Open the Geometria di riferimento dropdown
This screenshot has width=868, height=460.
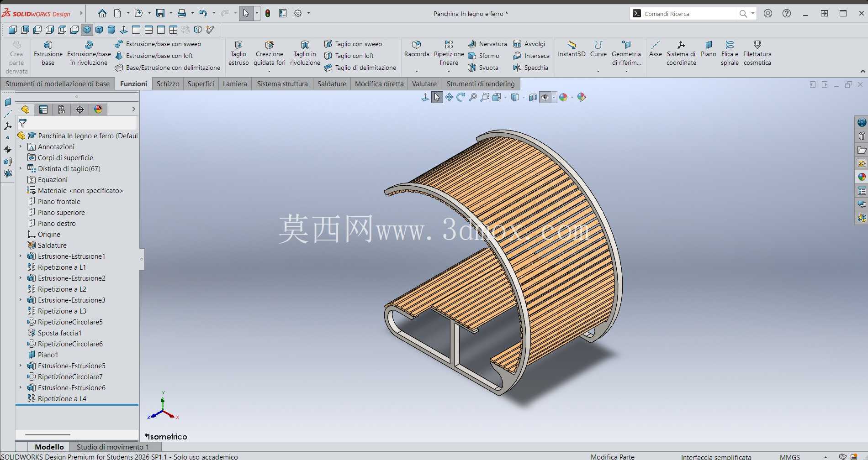tap(626, 71)
